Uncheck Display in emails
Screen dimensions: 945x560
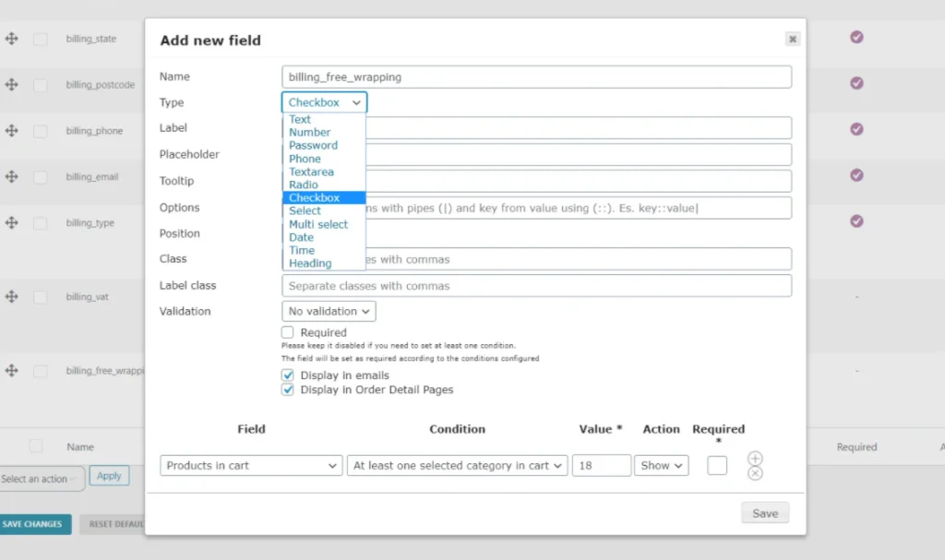288,375
